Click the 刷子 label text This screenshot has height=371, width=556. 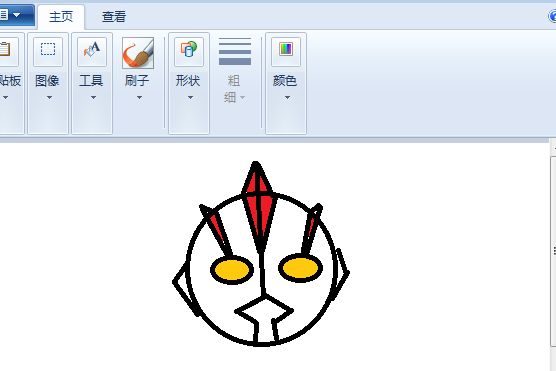tap(137, 81)
